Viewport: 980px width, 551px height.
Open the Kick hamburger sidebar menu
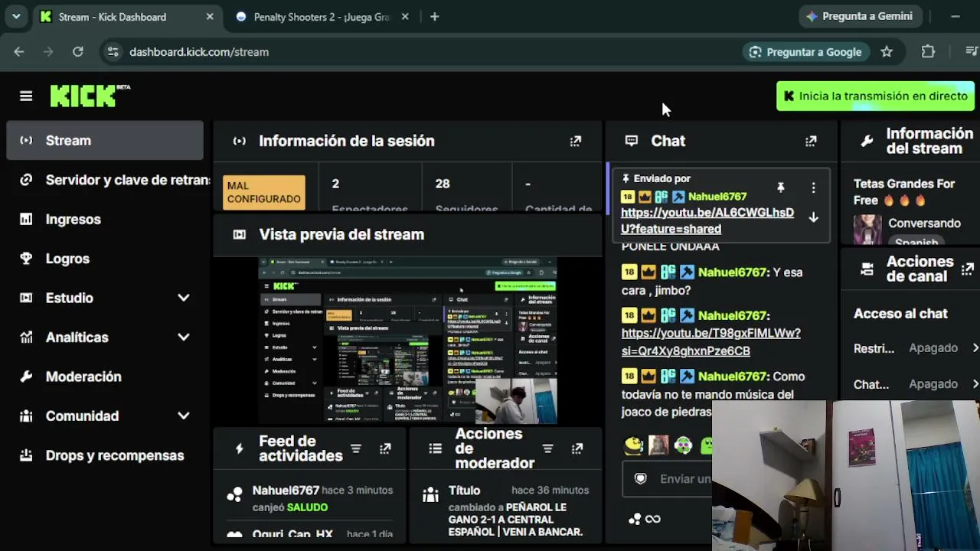pos(26,96)
